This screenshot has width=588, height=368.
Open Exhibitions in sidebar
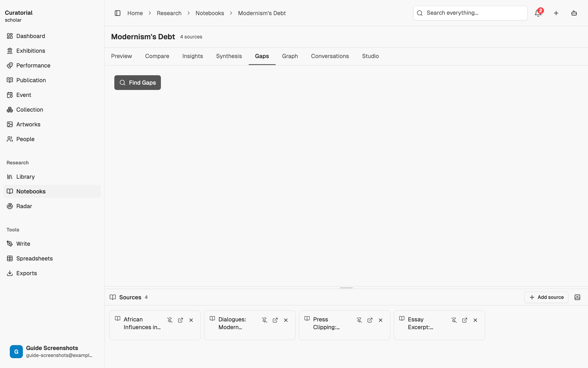pyautogui.click(x=52, y=51)
